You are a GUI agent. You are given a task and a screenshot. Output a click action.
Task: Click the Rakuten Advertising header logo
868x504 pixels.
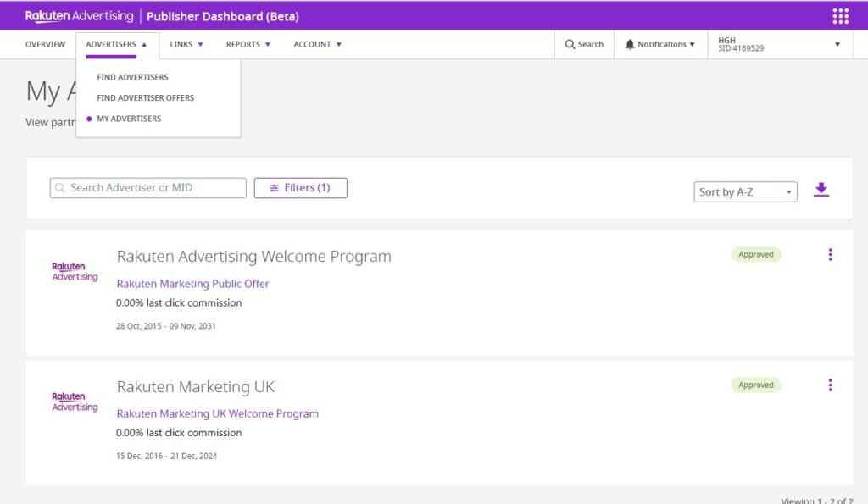point(79,16)
